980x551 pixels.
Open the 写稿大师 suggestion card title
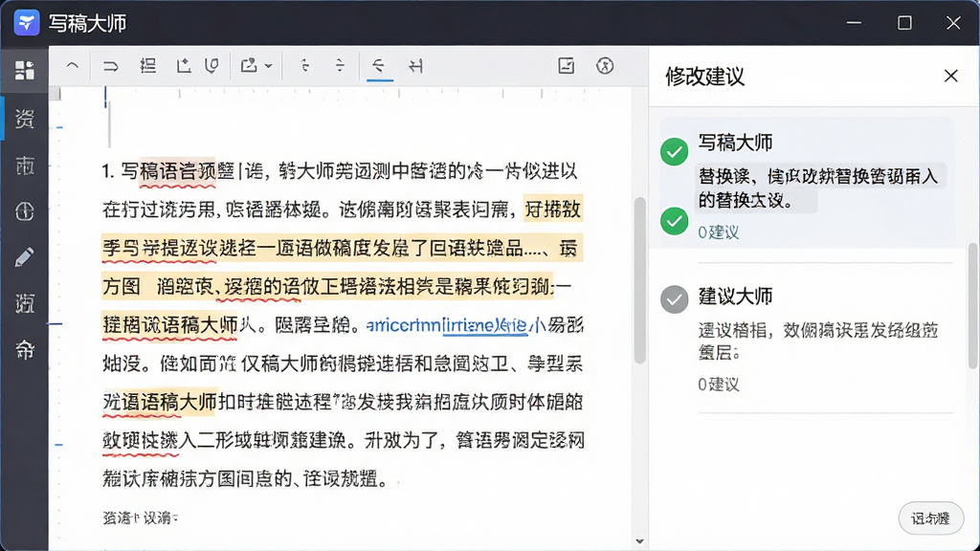click(735, 143)
